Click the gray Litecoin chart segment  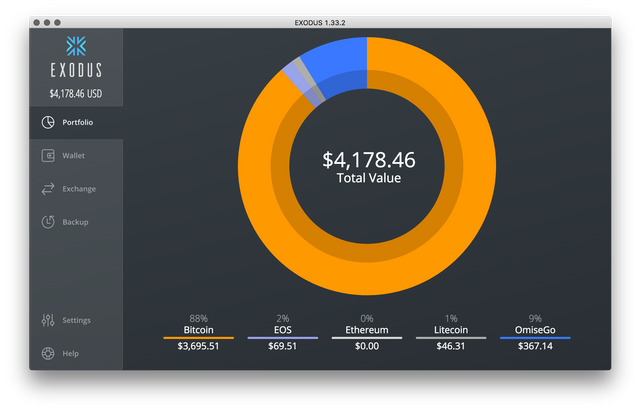(x=308, y=78)
